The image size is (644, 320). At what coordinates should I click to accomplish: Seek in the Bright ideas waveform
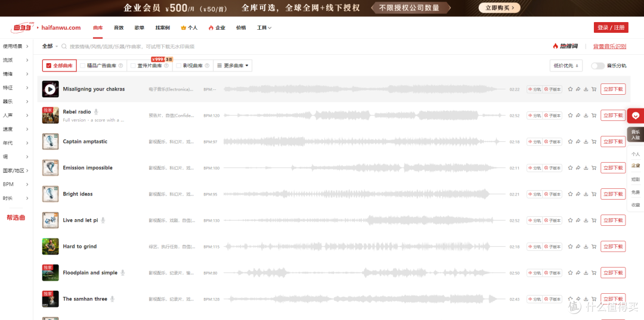point(365,194)
